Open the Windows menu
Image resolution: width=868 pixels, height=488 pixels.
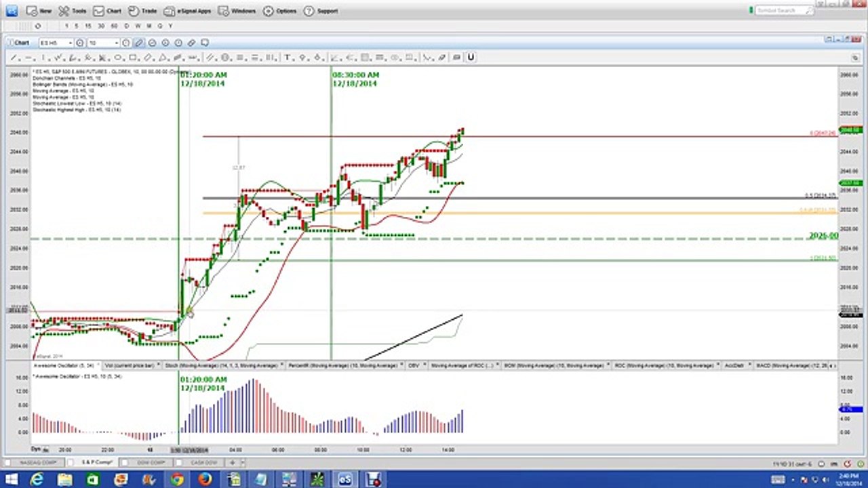tap(237, 11)
